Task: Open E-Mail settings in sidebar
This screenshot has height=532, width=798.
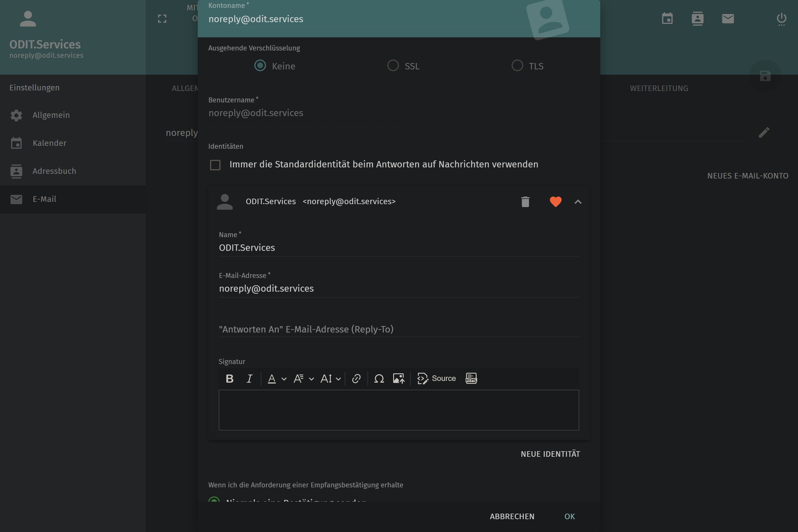Action: [44, 199]
